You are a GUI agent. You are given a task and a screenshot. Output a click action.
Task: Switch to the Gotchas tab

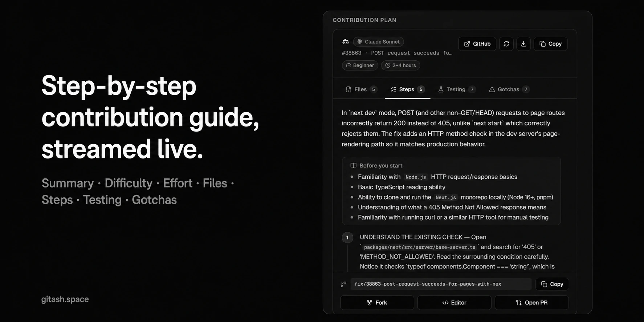[x=509, y=89]
